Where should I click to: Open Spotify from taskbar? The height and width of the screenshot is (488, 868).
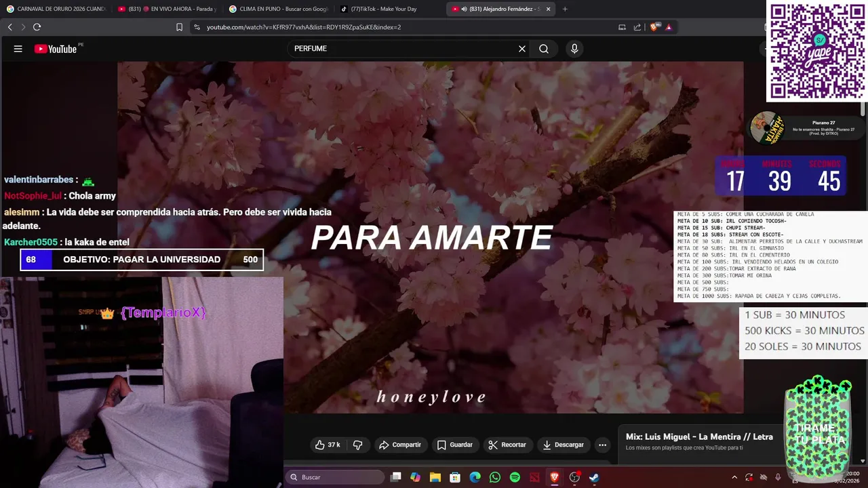(515, 477)
